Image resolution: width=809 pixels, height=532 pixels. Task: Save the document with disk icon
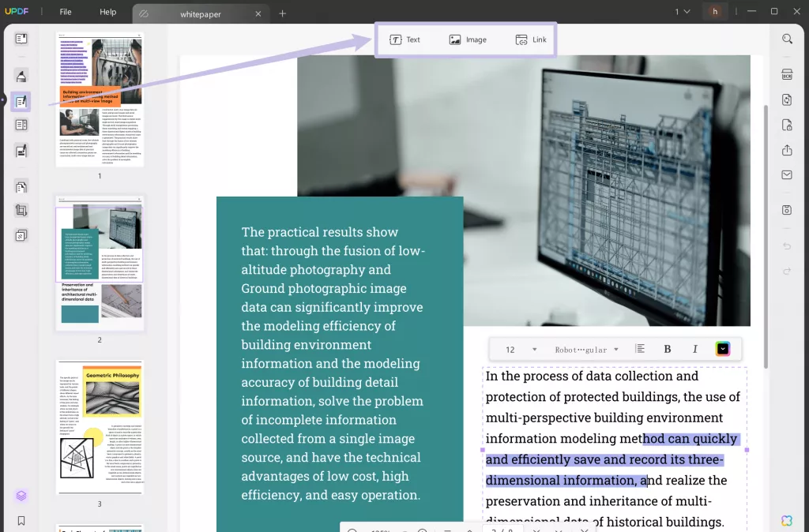(787, 210)
